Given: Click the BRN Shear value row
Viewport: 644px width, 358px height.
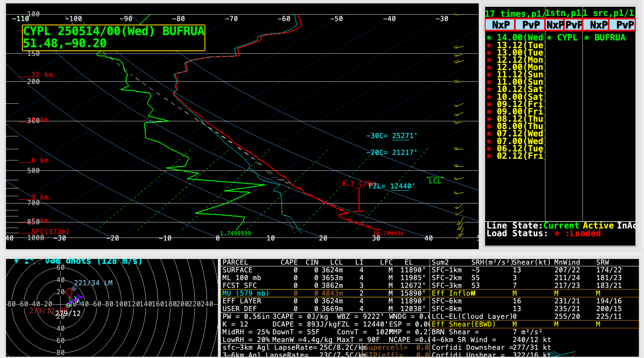Looking at the screenshot, I should 487,332.
